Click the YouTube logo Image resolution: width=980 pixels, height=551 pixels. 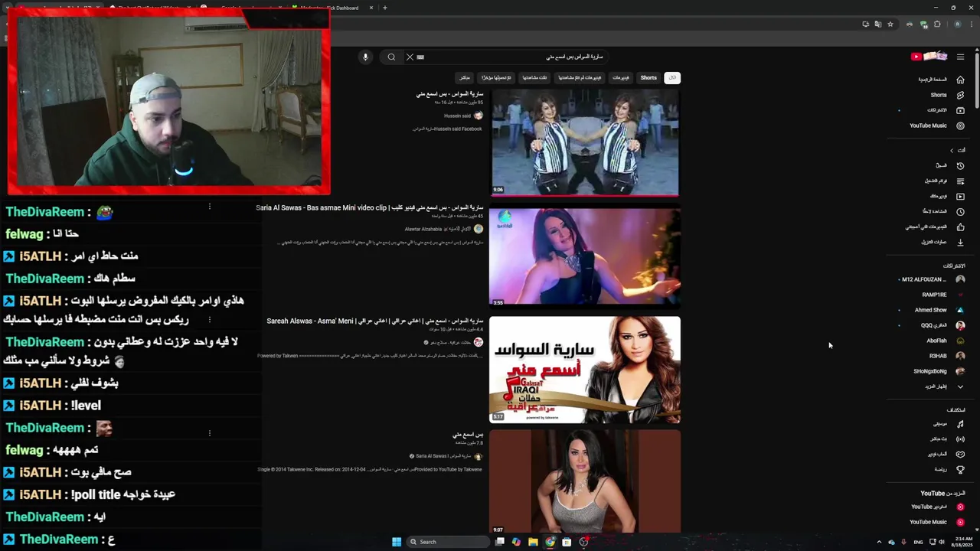click(929, 57)
